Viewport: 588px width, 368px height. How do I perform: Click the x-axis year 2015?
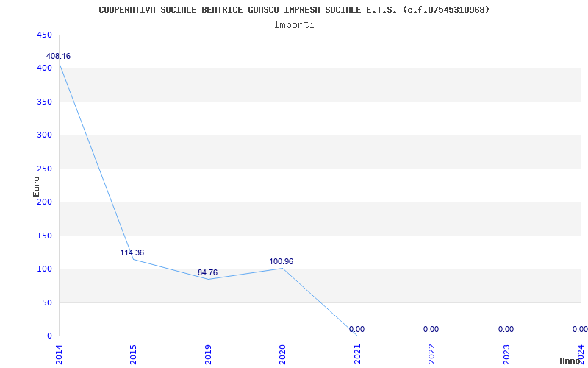[133, 354]
